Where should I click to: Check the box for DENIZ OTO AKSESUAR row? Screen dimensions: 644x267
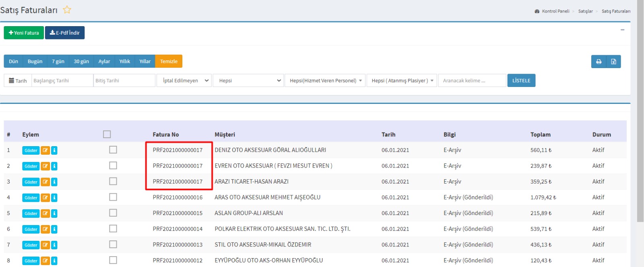(x=113, y=150)
